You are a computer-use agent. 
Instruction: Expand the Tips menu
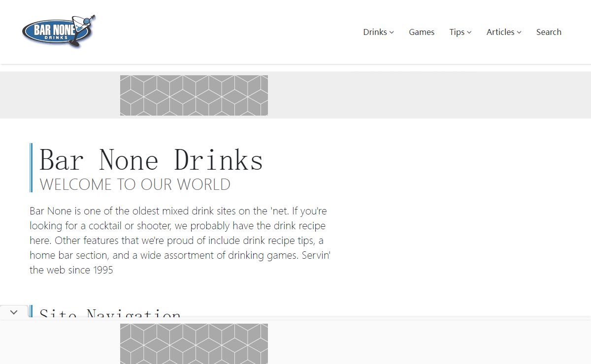[460, 32]
